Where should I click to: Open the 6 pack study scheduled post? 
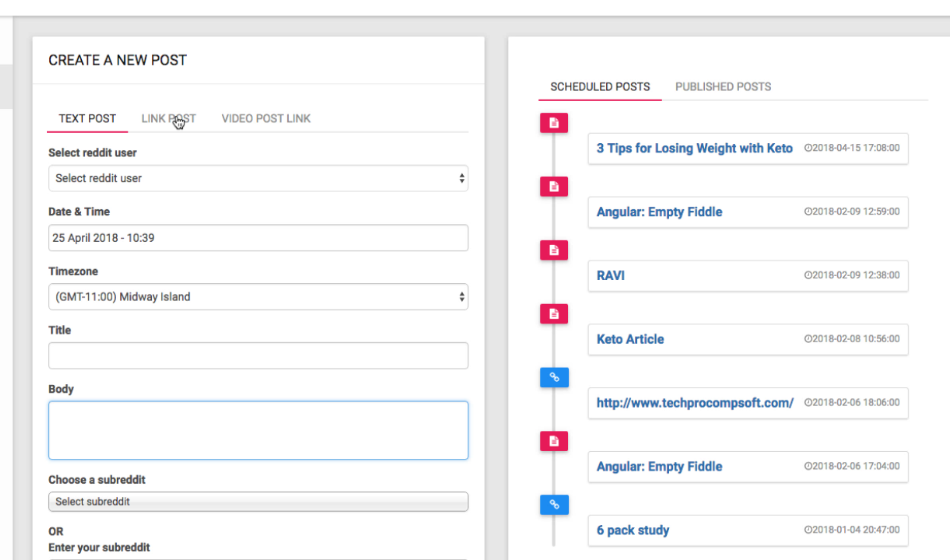(633, 530)
